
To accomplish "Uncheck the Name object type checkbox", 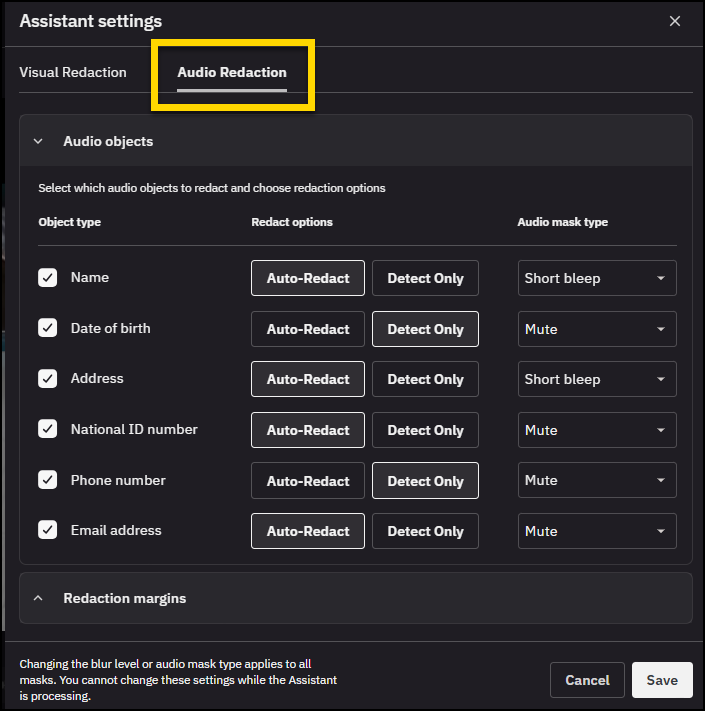I will click(x=48, y=278).
